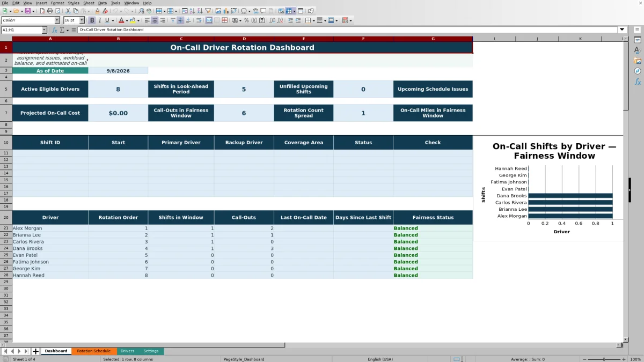Toggle Wrap Text button
Viewport: 644px width, 362px height.
[199, 20]
